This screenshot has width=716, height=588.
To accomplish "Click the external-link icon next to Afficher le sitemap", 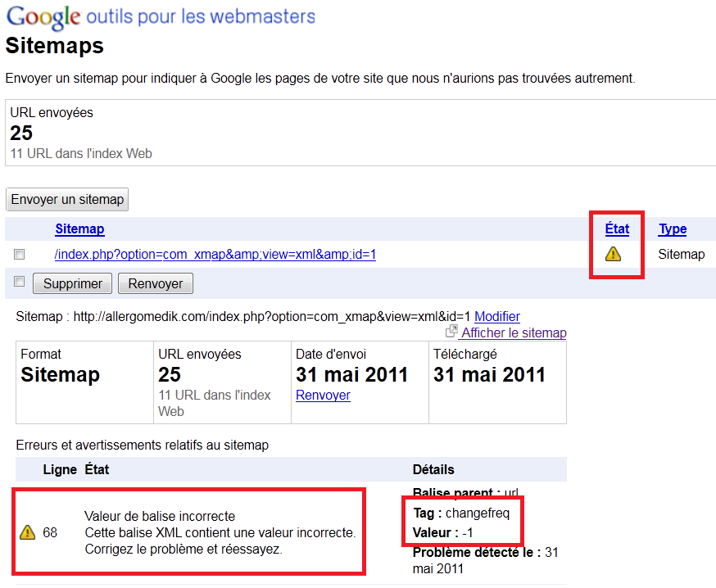I will 451,331.
